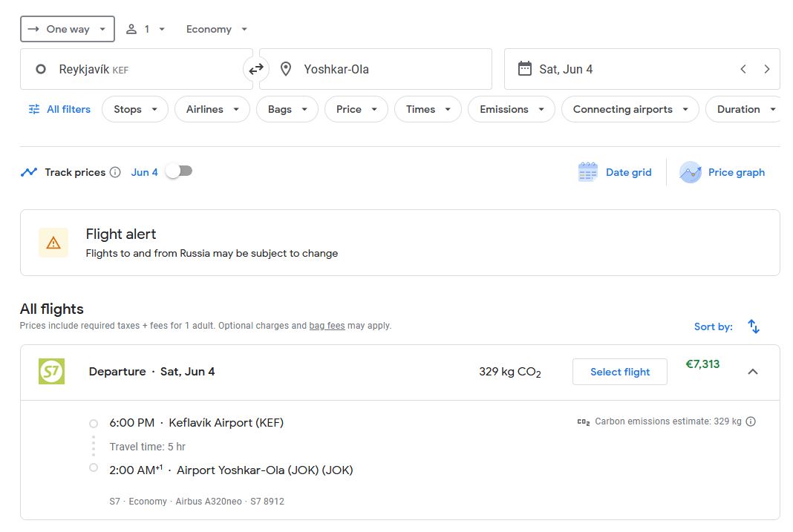793x532 pixels.
Task: Click the 6:00 PM Keflavík Airport line
Action: pyautogui.click(x=196, y=423)
